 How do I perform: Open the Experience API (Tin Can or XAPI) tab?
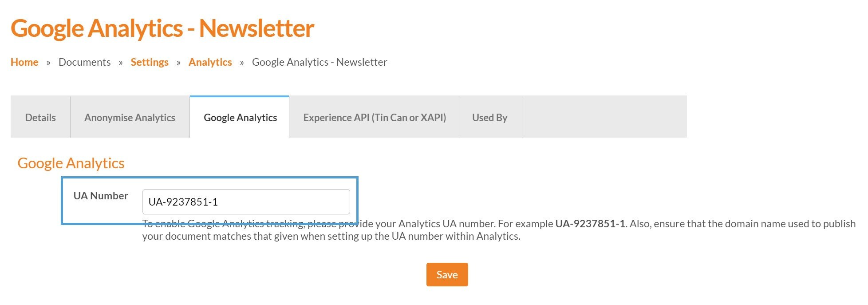(x=375, y=118)
